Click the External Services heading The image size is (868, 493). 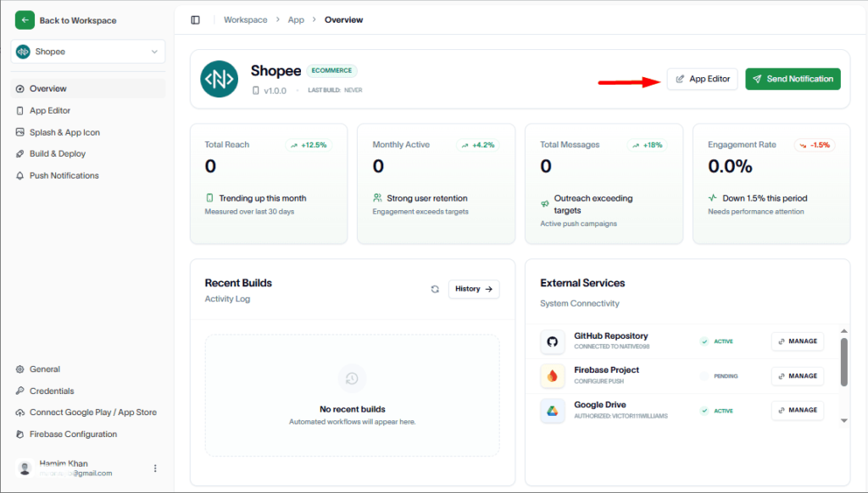(x=582, y=283)
